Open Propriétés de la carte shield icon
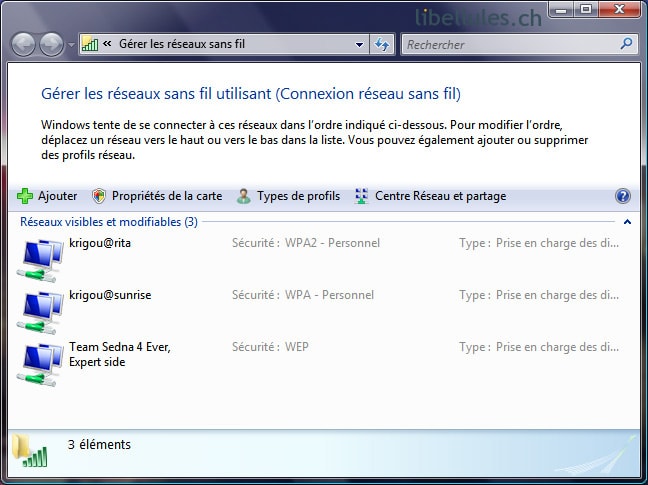The height and width of the screenshot is (485, 648). (x=99, y=196)
